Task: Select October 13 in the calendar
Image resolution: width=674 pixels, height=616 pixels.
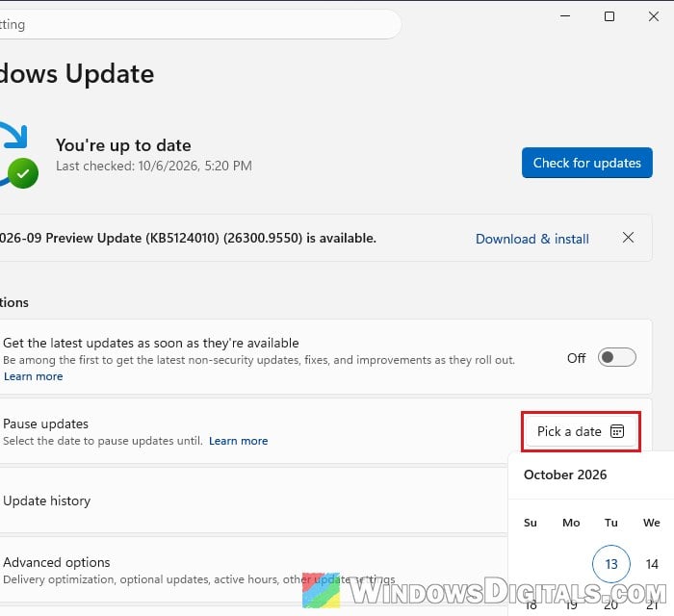Action: pos(611,564)
